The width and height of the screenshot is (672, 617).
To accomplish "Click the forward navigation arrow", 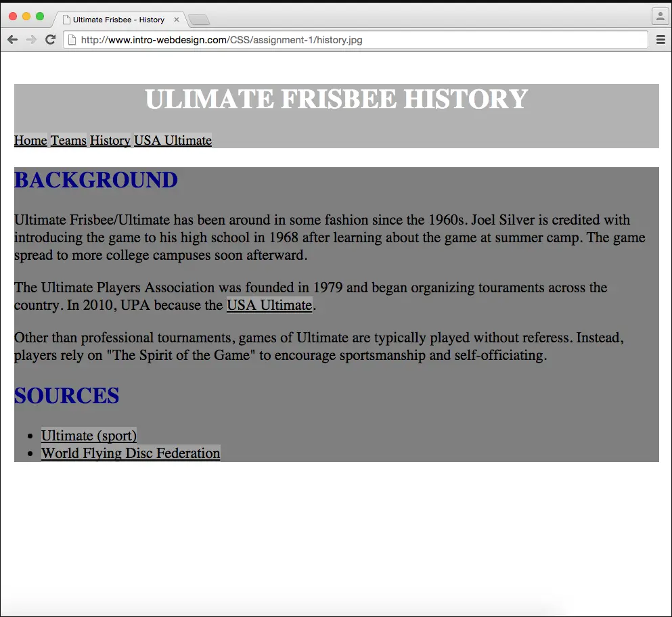I will (x=30, y=39).
